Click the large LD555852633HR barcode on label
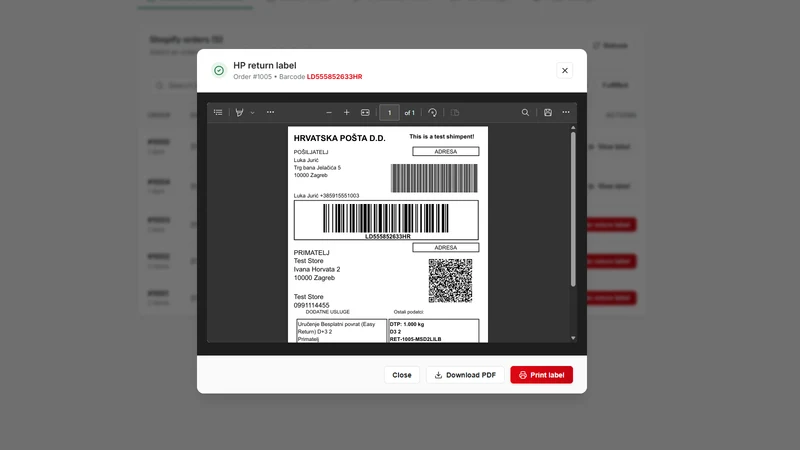 [x=386, y=220]
